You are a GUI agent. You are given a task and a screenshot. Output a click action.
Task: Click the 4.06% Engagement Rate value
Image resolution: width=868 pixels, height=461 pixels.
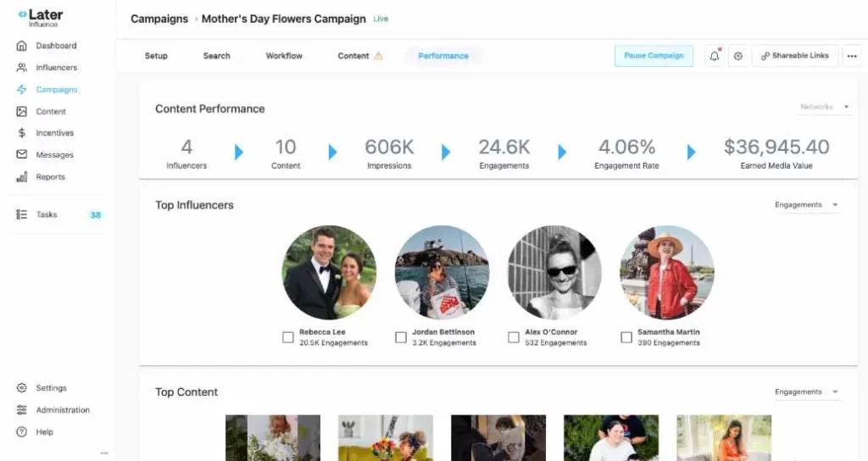(626, 147)
